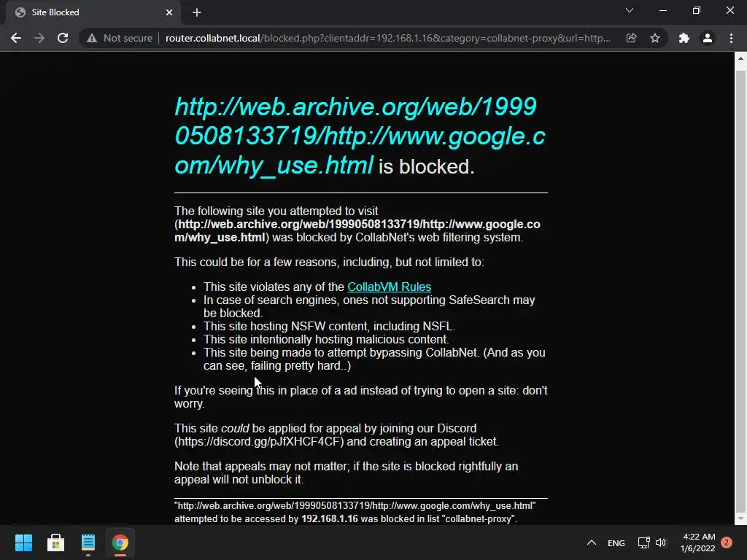Go back to the previous page

pyautogui.click(x=16, y=38)
